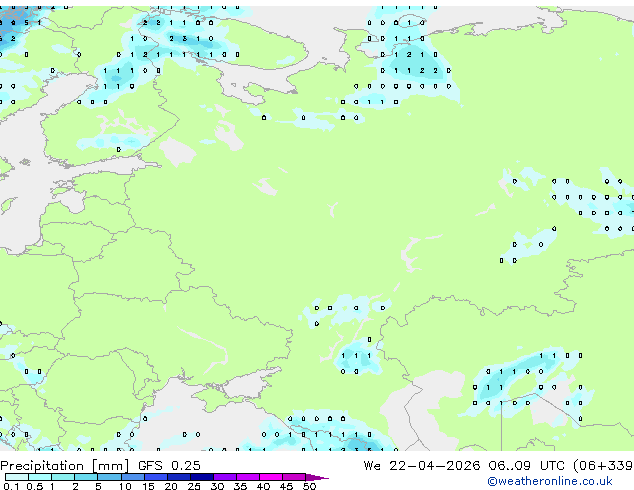Click the 25–30 mm navy legend swatch

pyautogui.click(x=202, y=477)
